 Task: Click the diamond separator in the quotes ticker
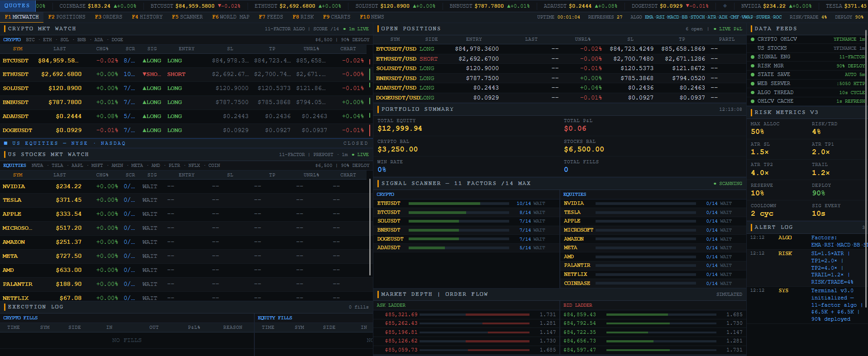725,6
